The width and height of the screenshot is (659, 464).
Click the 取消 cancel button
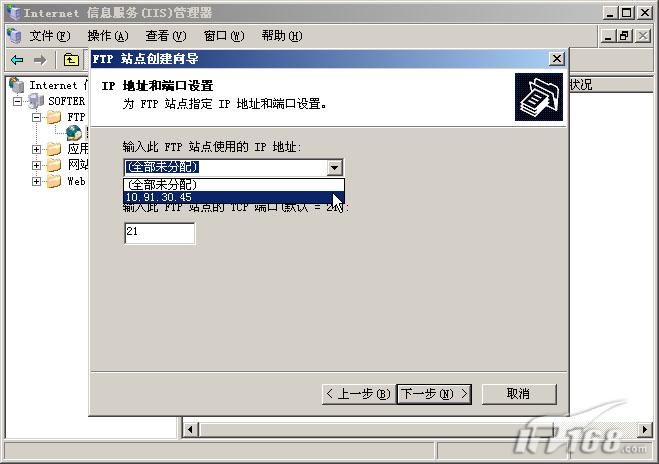(x=519, y=394)
